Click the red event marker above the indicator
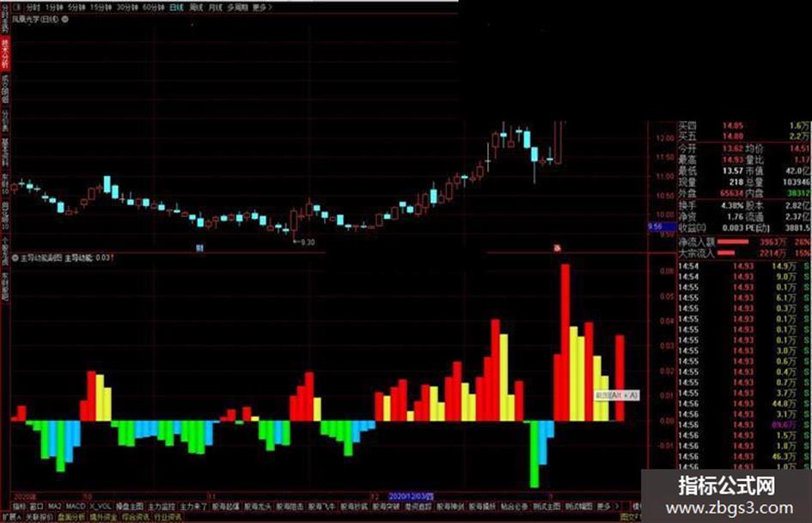Image resolution: width=812 pixels, height=523 pixels. [557, 248]
